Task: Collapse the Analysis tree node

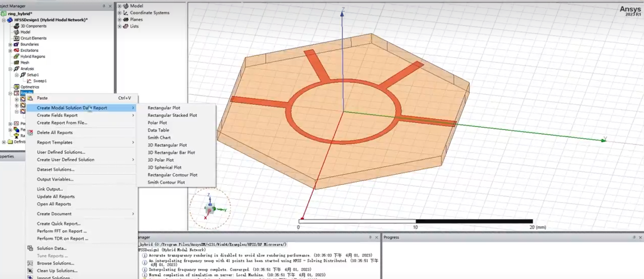Action: [x=10, y=69]
